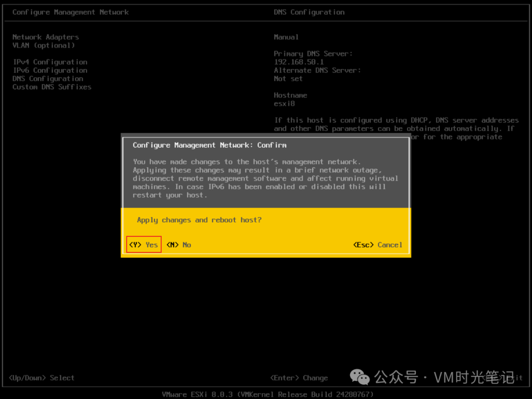
Task: Click the Alternate DNS Server label
Action: tap(317, 71)
